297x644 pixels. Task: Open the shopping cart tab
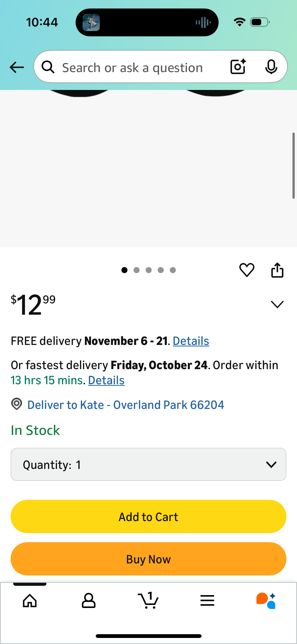coord(148,601)
